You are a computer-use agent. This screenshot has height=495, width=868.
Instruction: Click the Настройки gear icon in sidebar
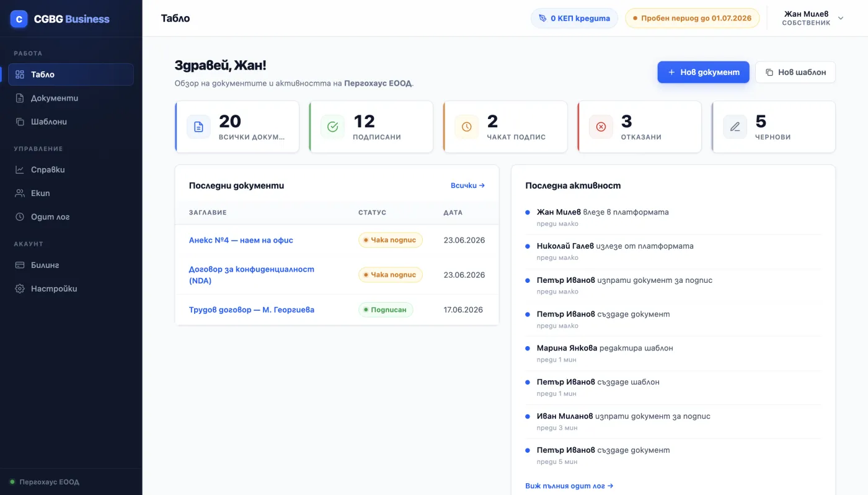tap(20, 288)
